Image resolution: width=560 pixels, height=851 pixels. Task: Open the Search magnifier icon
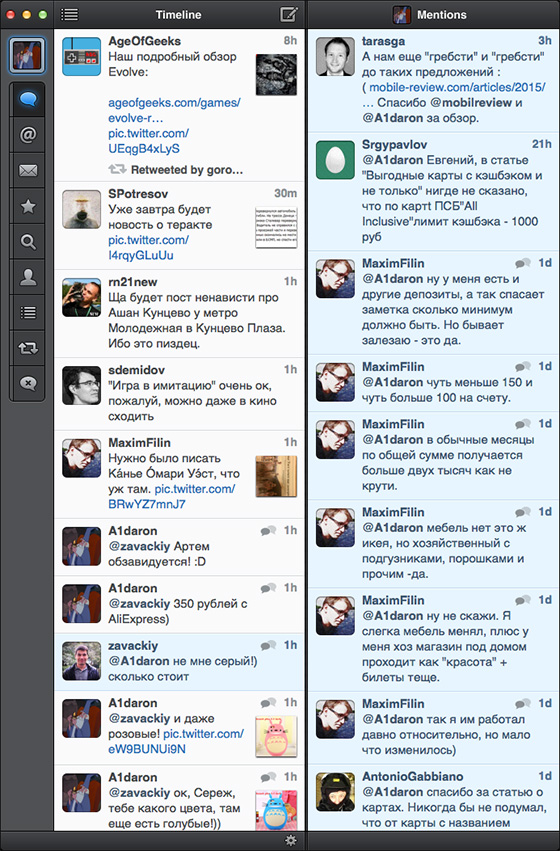coord(28,242)
